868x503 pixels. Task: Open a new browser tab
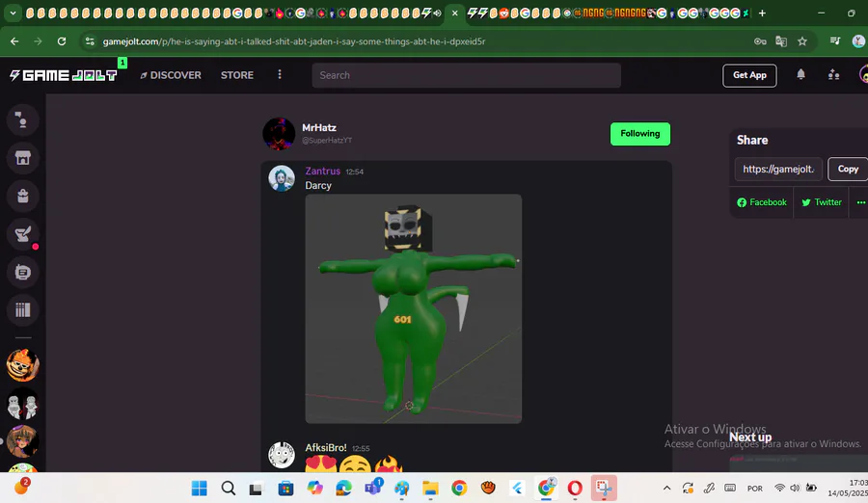coord(762,13)
